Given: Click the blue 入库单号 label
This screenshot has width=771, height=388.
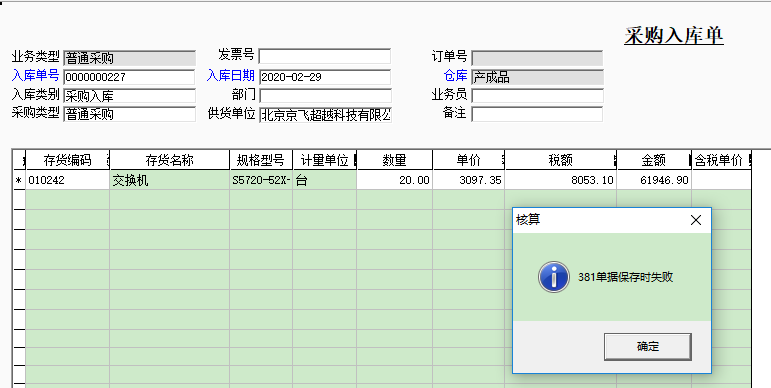Looking at the screenshot, I should click(35, 75).
